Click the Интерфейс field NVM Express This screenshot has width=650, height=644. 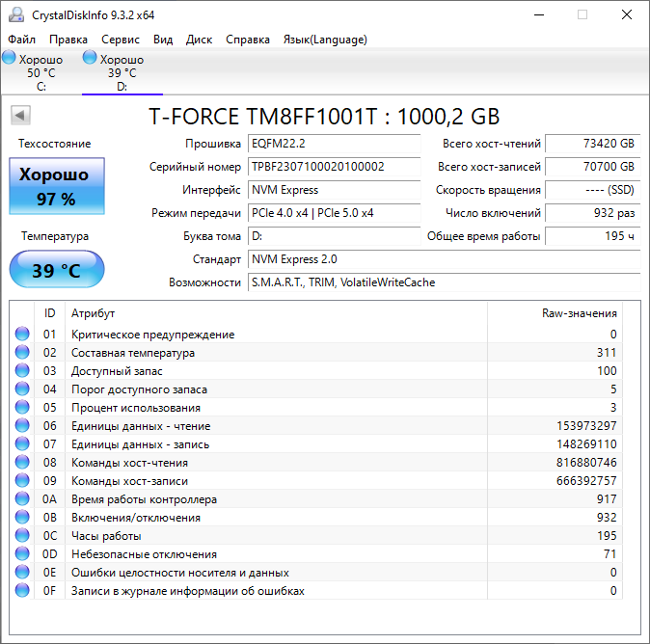pos(334,190)
